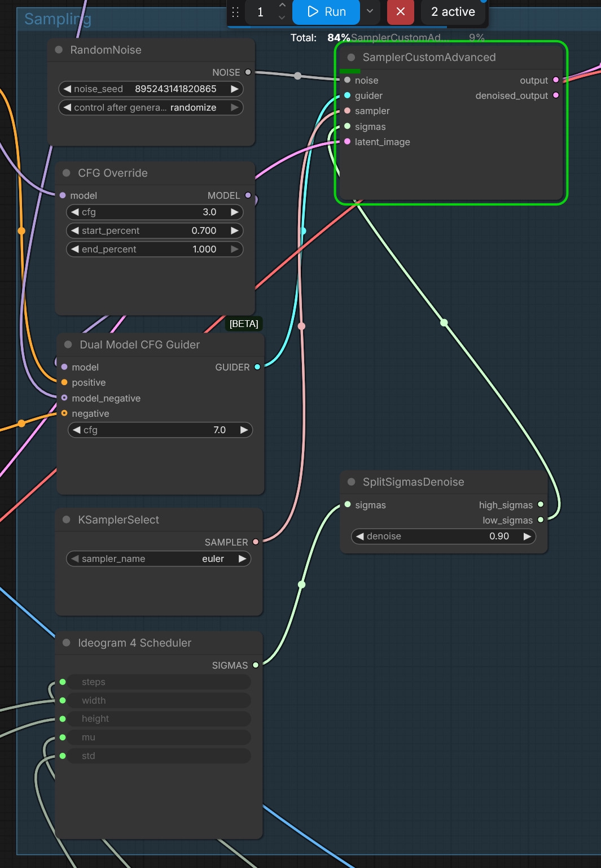Click the model input socket on CFG Override
601x868 pixels.
[63, 195]
